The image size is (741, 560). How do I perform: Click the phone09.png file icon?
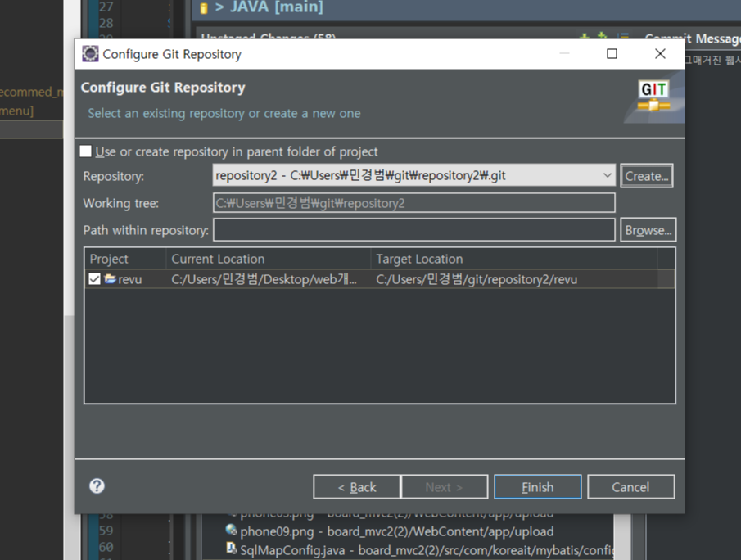click(x=231, y=530)
